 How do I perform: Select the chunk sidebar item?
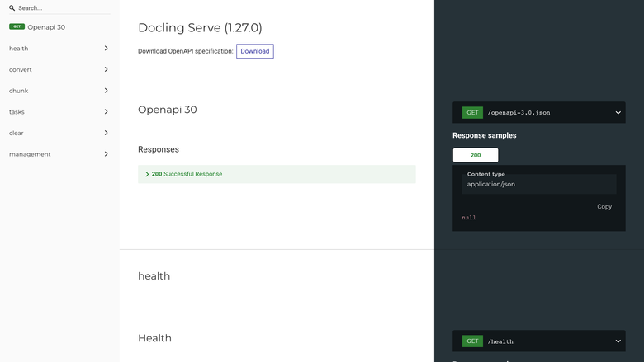[x=18, y=91]
